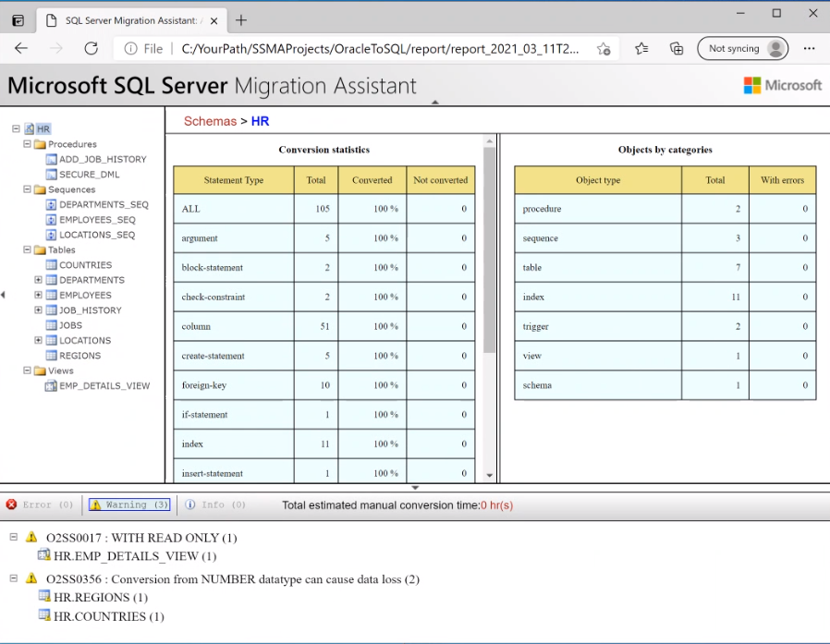Click the LOCATIONS_SEQ sequence icon
Image resolution: width=830 pixels, height=644 pixels.
[51, 235]
